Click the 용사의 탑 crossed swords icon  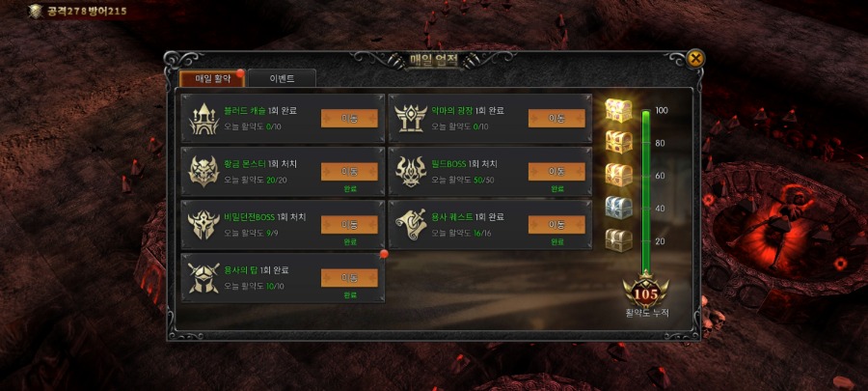coord(203,277)
